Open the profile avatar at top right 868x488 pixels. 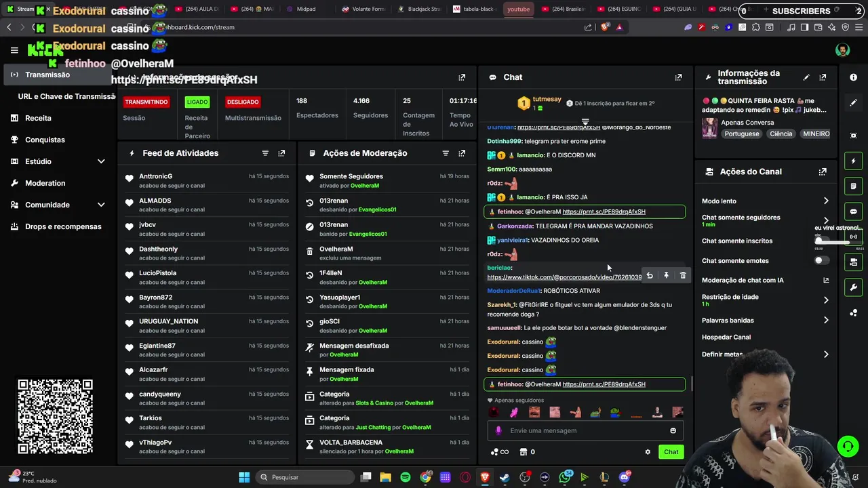click(842, 50)
